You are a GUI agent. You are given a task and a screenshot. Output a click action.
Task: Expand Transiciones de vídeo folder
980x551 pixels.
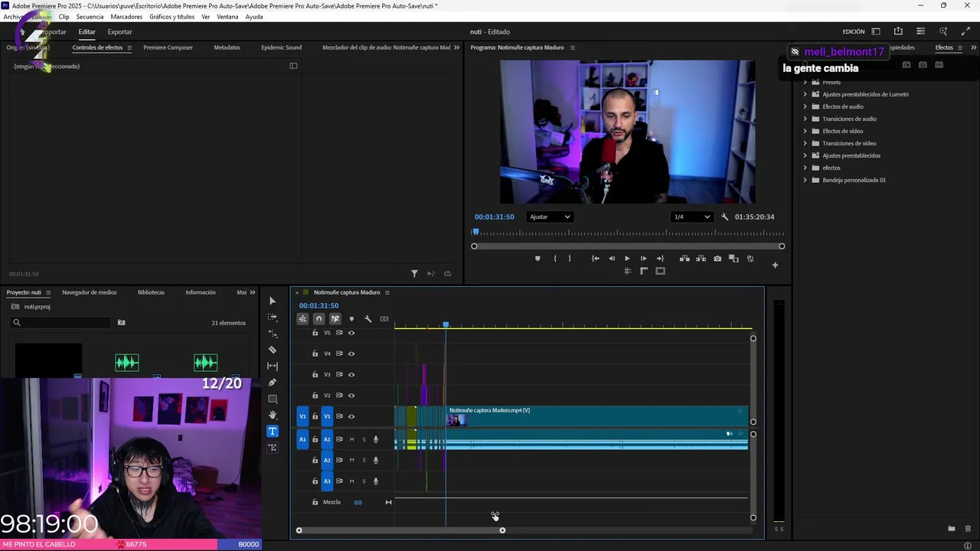click(x=805, y=143)
